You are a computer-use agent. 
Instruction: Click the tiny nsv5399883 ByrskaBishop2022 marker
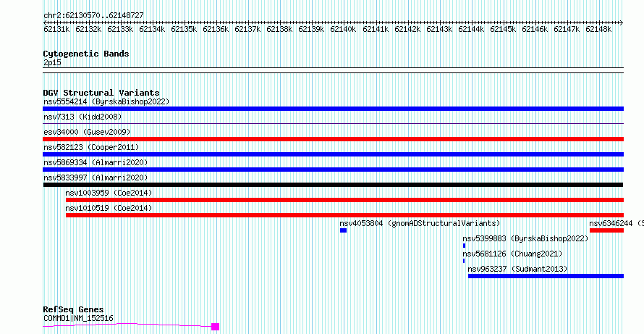click(464, 246)
